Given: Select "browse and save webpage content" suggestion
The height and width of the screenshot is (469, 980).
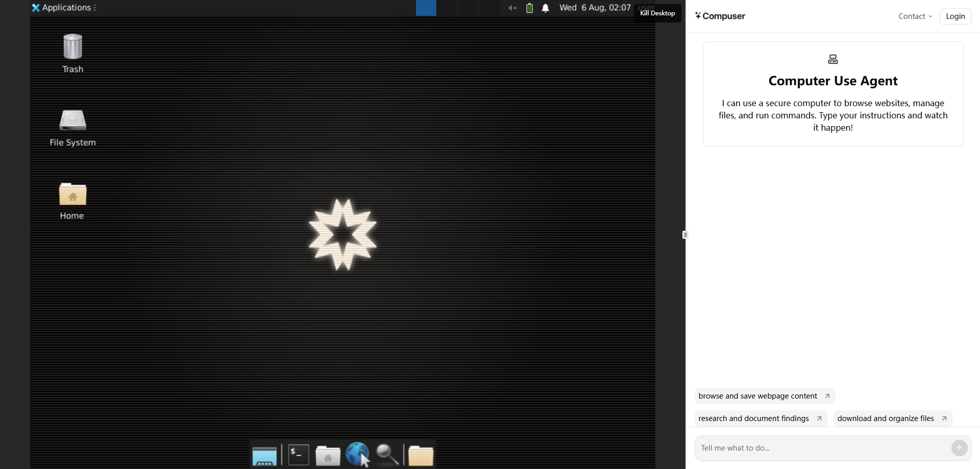Looking at the screenshot, I should pos(764,396).
